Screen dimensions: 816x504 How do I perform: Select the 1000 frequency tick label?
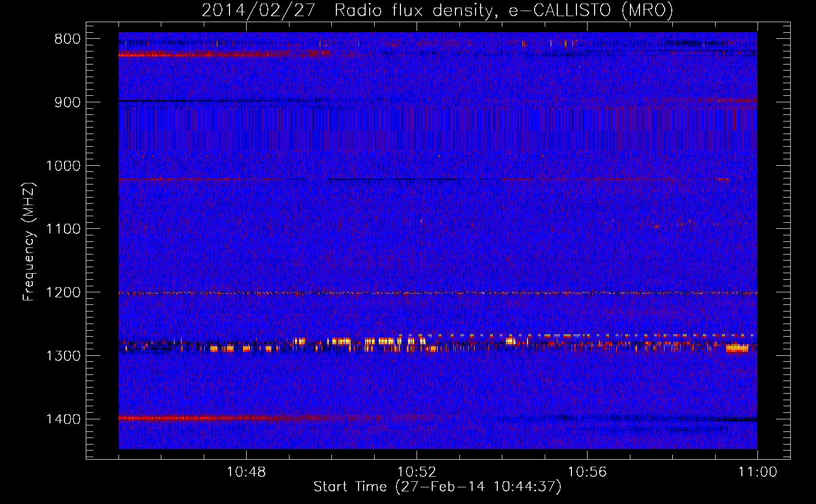pyautogui.click(x=63, y=166)
